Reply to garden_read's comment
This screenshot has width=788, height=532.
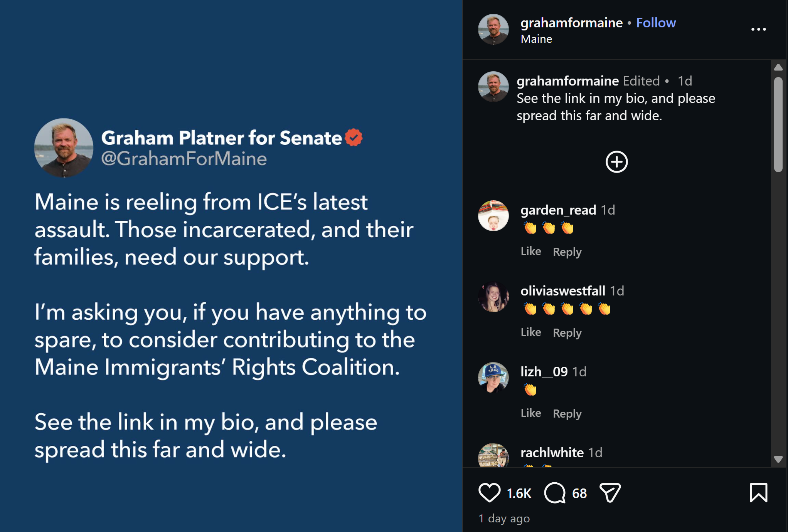pyautogui.click(x=567, y=252)
